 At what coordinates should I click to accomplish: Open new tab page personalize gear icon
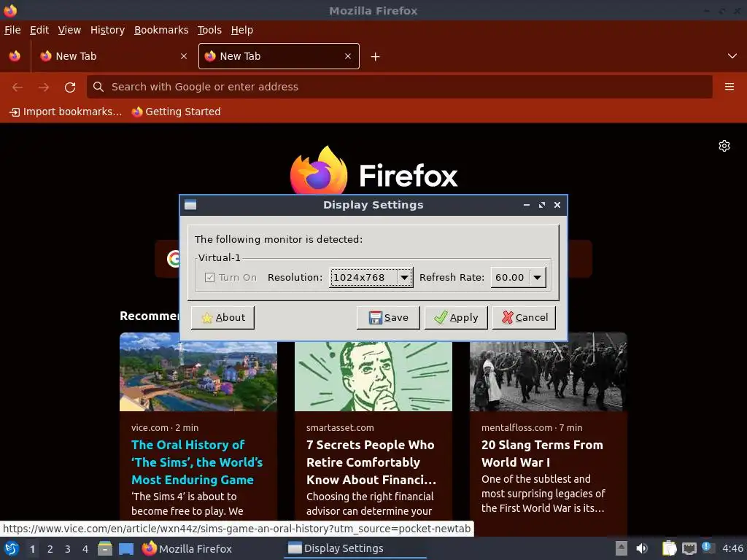pos(724,146)
